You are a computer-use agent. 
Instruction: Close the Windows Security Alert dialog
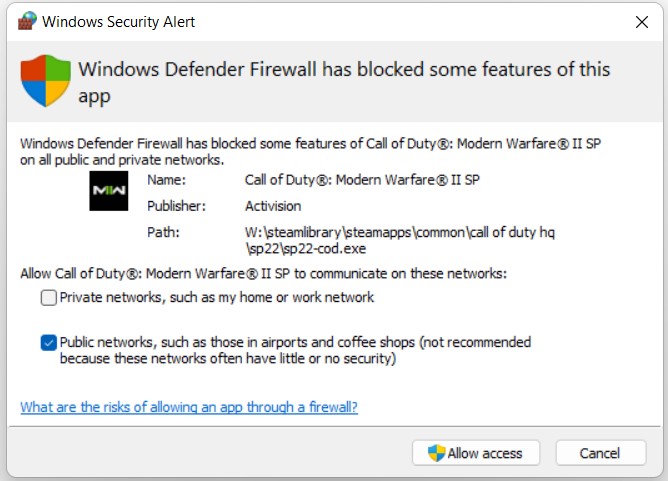click(x=640, y=21)
